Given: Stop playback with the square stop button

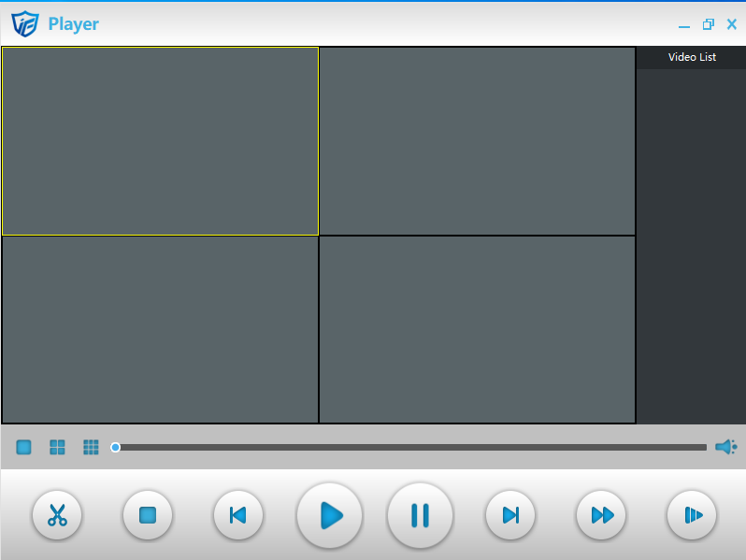Looking at the screenshot, I should click(x=148, y=515).
